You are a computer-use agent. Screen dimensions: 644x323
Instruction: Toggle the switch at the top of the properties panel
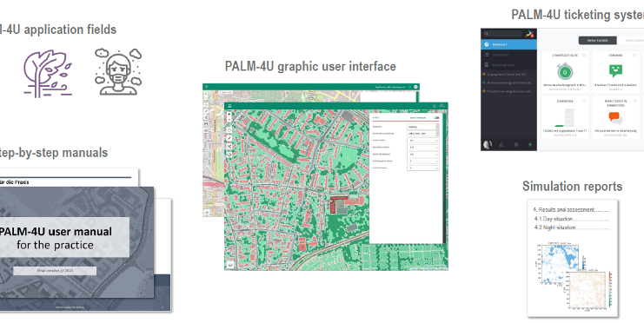(436, 118)
